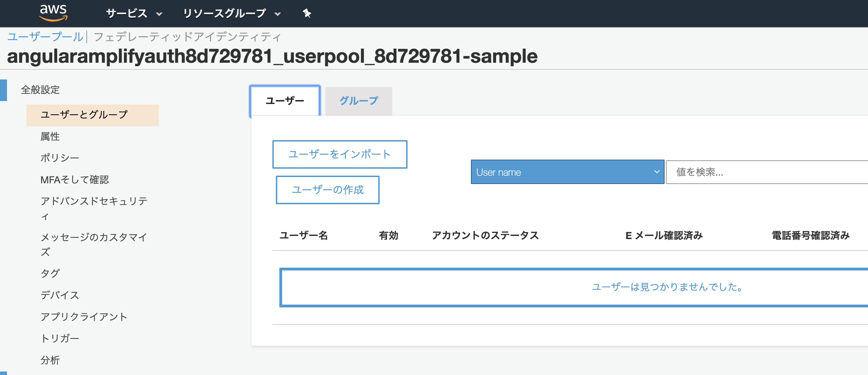Open the User name filter dropdown
The image size is (868, 375).
pyautogui.click(x=567, y=172)
